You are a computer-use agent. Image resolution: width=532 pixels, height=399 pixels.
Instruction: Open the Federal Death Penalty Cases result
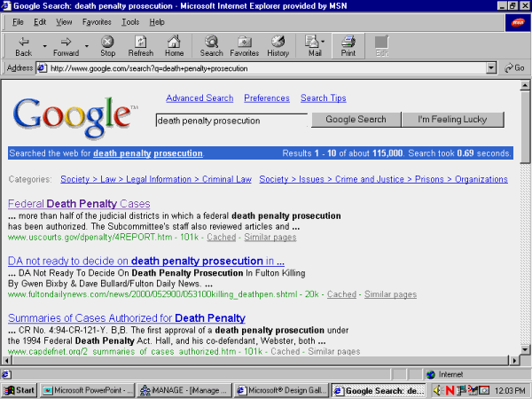tap(79, 204)
